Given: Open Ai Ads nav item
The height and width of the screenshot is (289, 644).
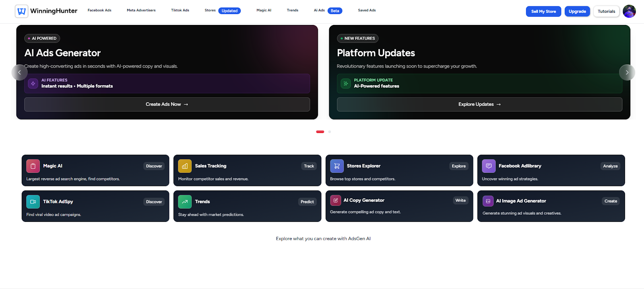Looking at the screenshot, I should [319, 10].
